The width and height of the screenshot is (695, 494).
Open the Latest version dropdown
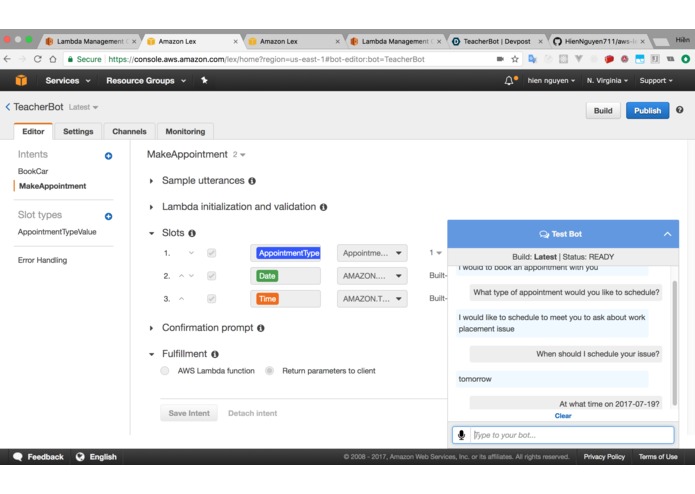coord(83,107)
